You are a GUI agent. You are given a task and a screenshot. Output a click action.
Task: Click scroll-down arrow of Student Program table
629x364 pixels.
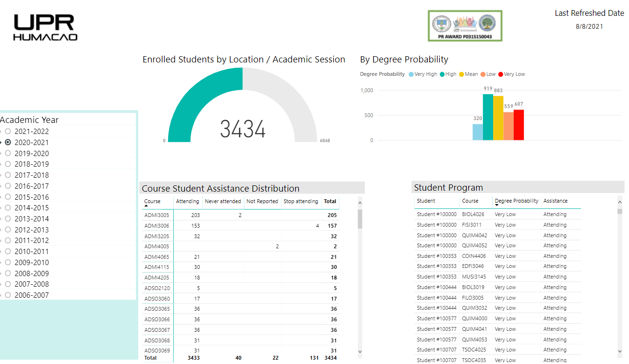pos(620,352)
